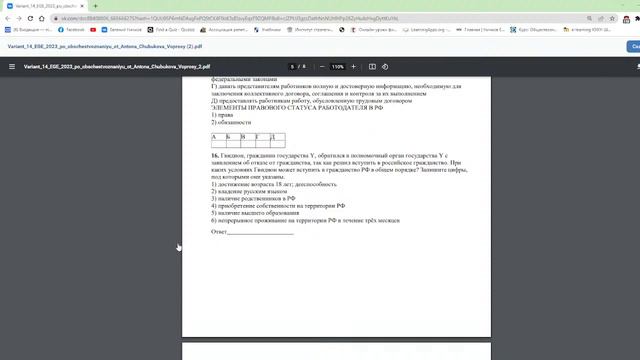
Task: Go back to the previous browser page
Action: click(x=8, y=18)
